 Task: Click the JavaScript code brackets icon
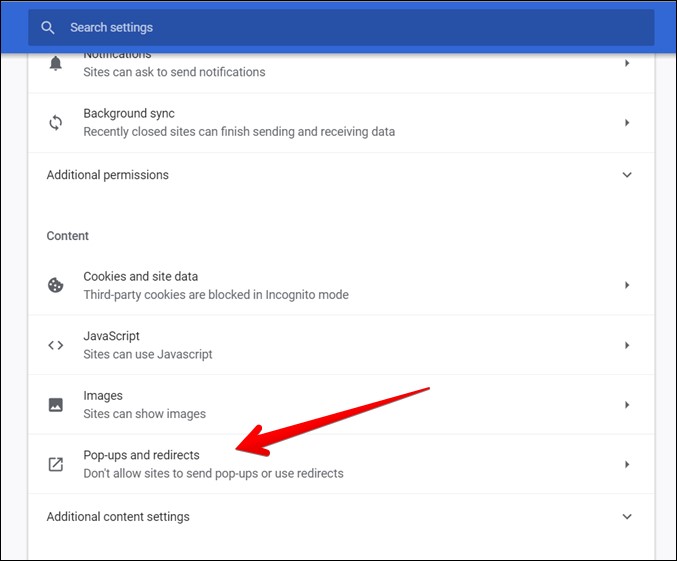coord(55,345)
